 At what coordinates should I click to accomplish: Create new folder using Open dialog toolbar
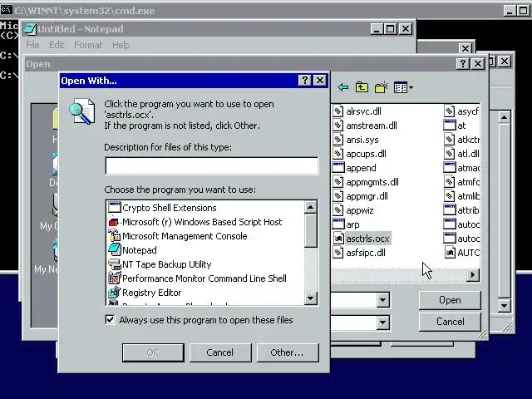382,87
